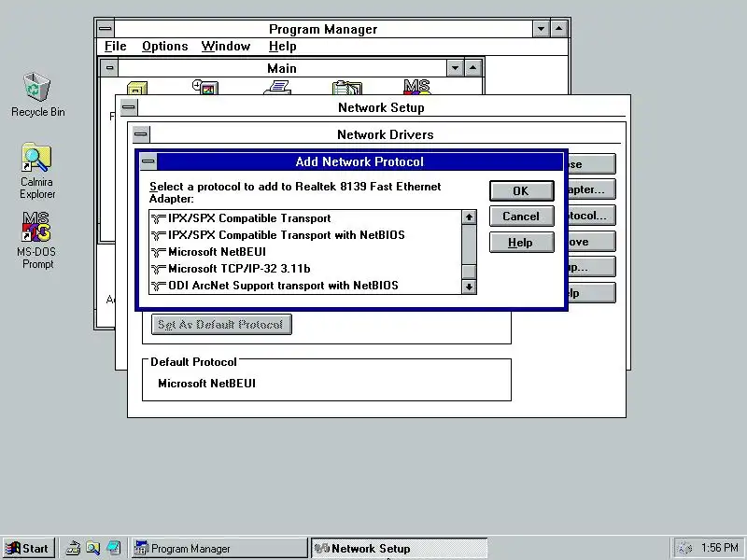Screen dimensions: 747x560
Task: Open Network Drivers control menu box
Action: tap(141, 134)
